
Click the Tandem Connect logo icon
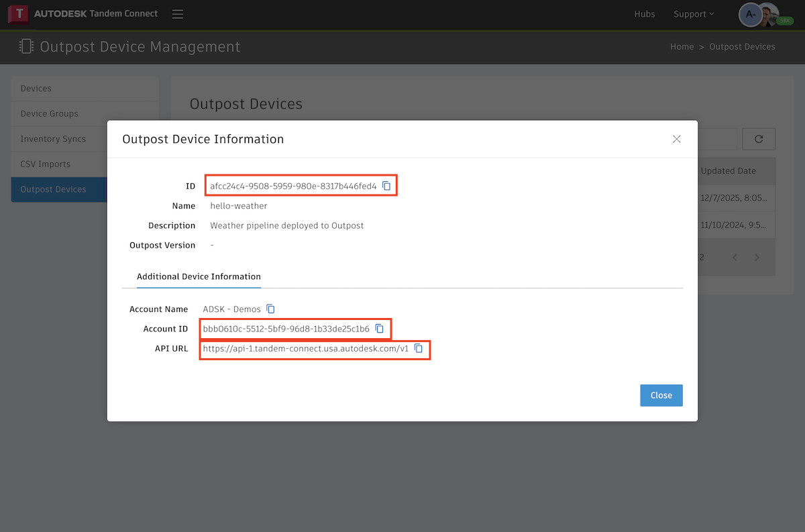[17, 14]
